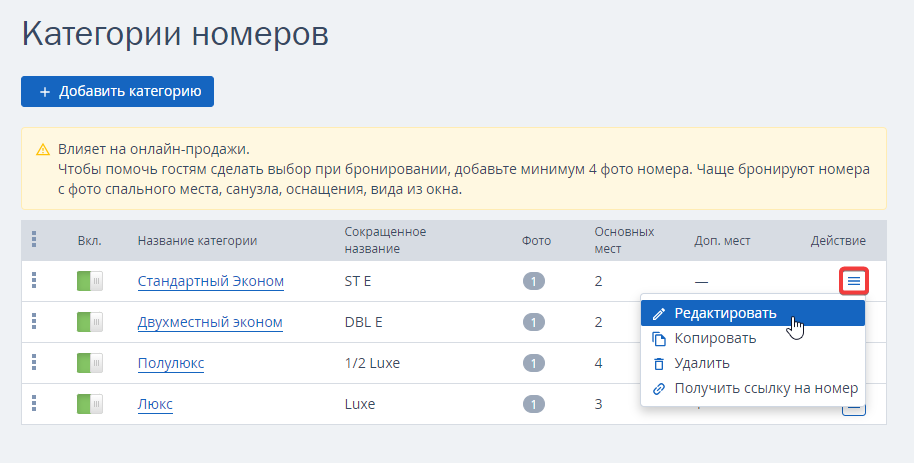Click the Добавить категорию button

pos(117,92)
